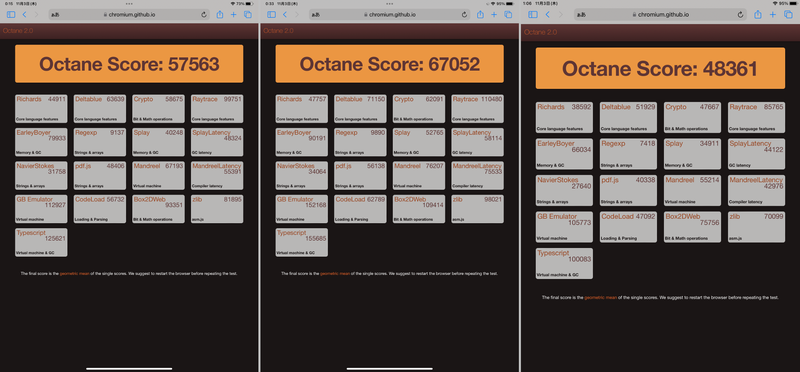Reload page in the 57563 score browser
This screenshot has height=372, width=800.
[204, 15]
